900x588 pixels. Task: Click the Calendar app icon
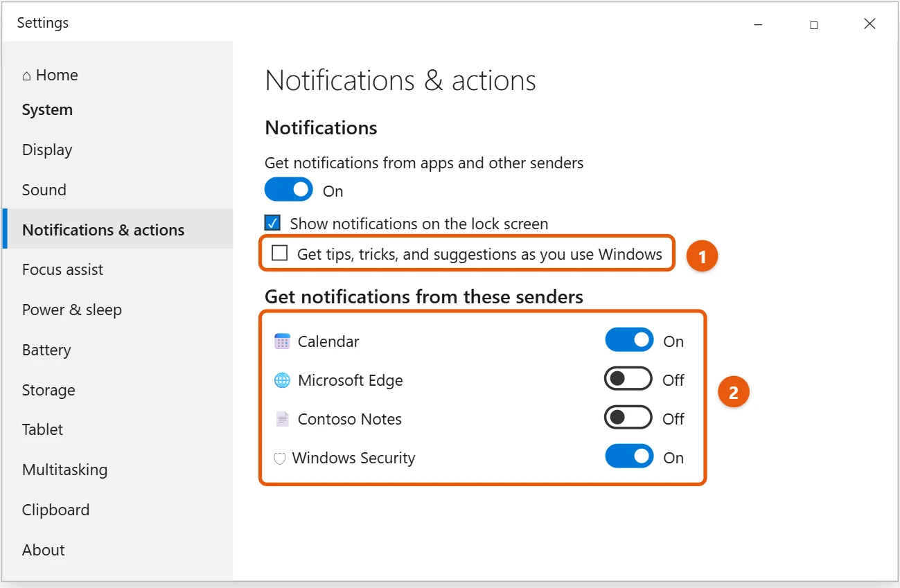pyautogui.click(x=282, y=341)
